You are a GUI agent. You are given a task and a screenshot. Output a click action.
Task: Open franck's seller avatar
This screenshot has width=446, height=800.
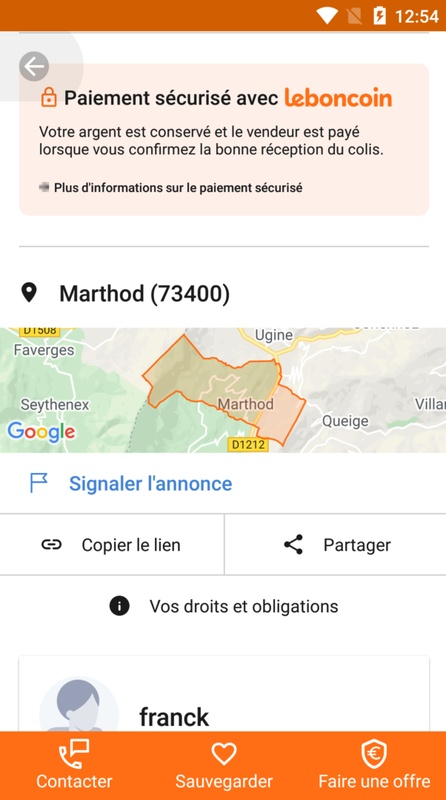[79, 705]
